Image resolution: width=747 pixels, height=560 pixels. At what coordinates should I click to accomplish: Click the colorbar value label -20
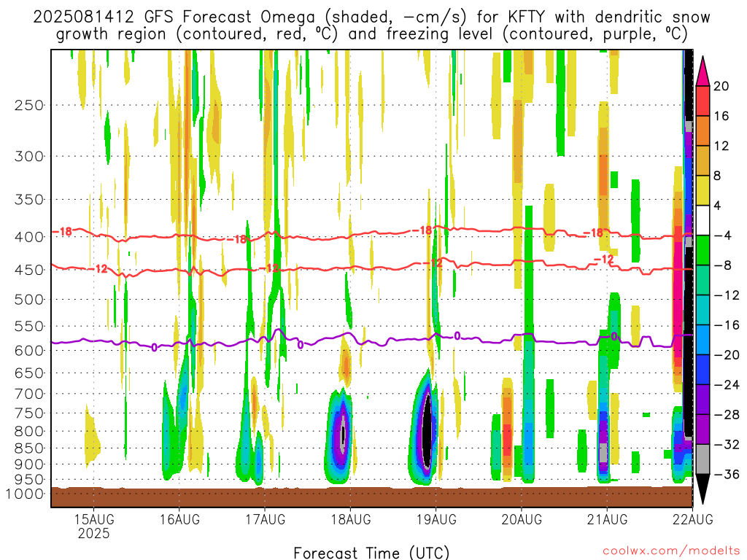pos(727,355)
